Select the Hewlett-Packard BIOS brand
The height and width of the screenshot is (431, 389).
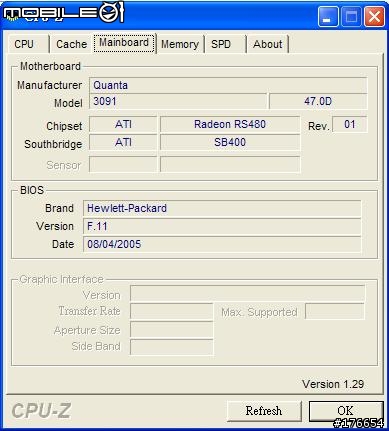222,208
